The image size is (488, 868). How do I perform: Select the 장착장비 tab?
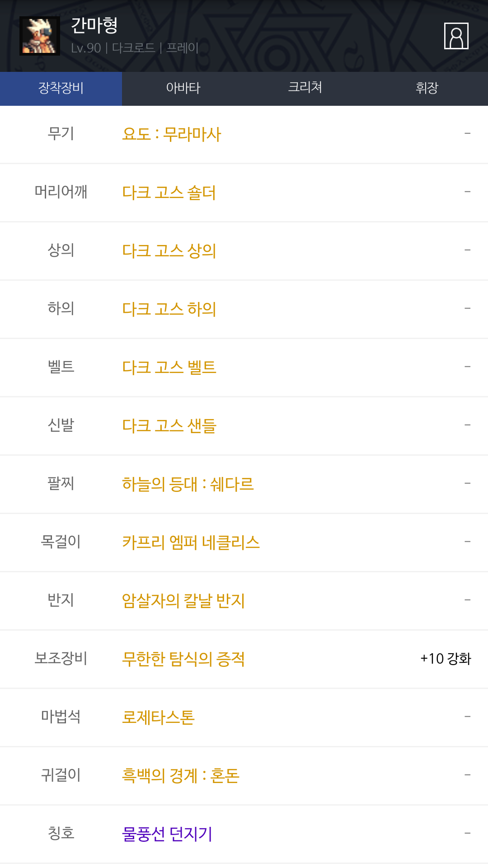61,88
